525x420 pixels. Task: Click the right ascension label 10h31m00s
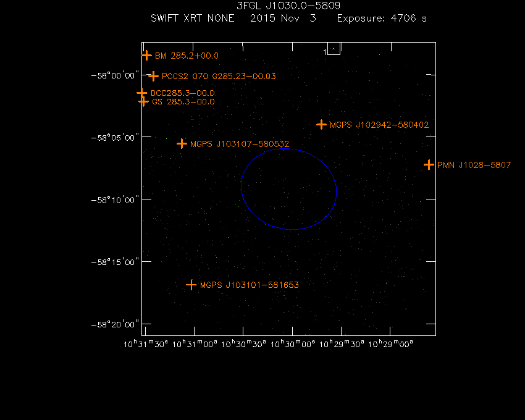(x=195, y=344)
